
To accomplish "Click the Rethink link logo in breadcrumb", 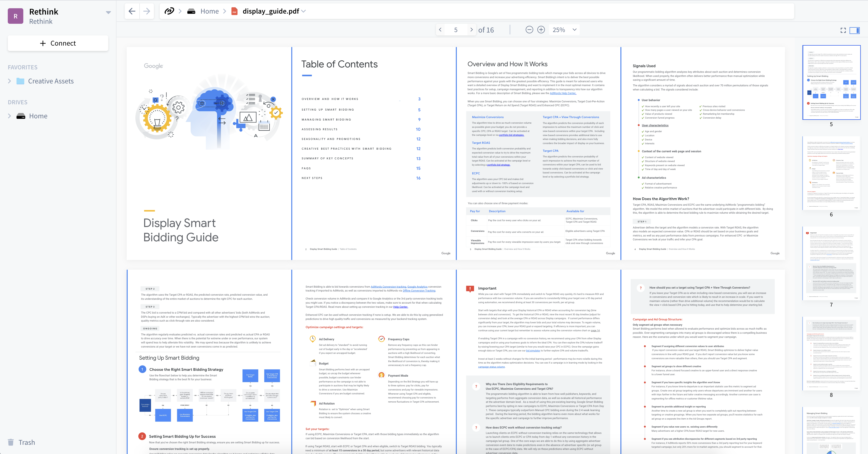I will [x=169, y=11].
